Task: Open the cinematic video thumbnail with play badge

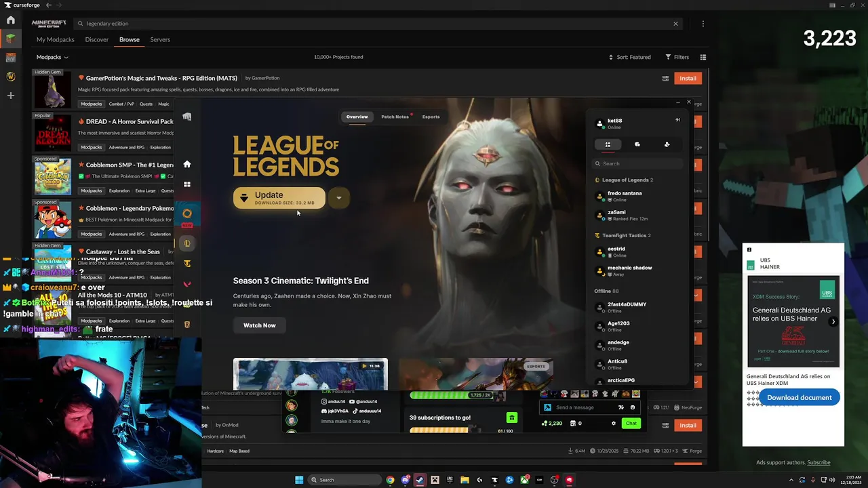Action: point(311,374)
